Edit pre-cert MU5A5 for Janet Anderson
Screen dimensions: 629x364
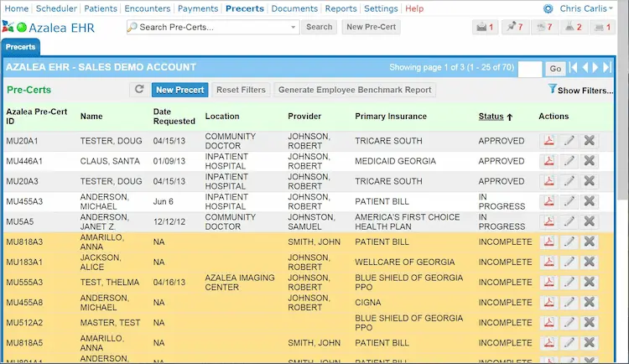(x=569, y=221)
